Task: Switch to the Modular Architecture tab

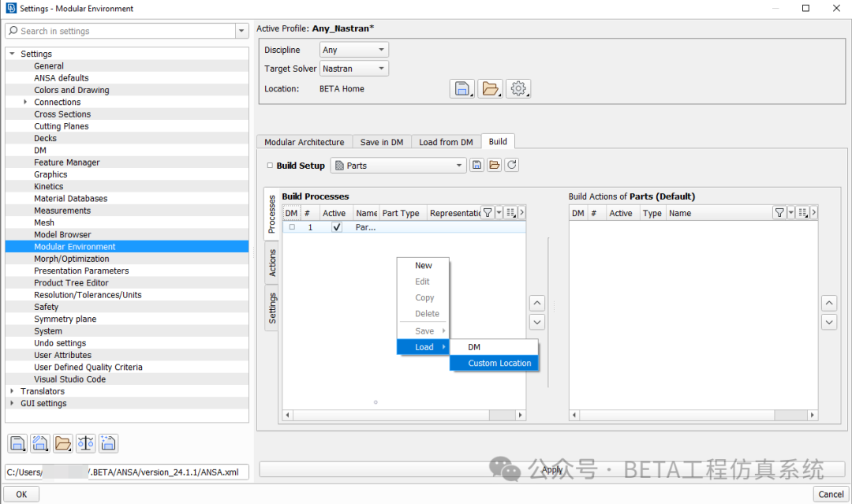Action: click(x=305, y=142)
